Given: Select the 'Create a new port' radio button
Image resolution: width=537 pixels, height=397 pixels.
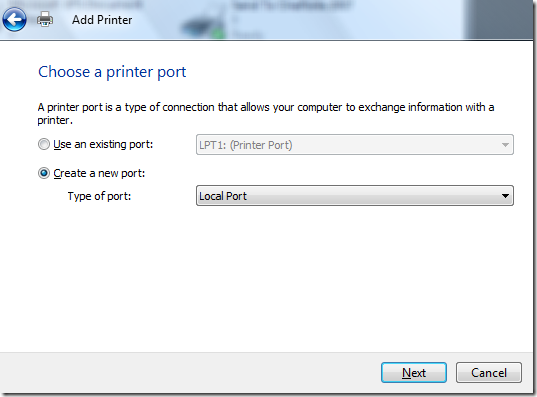Looking at the screenshot, I should click(44, 173).
